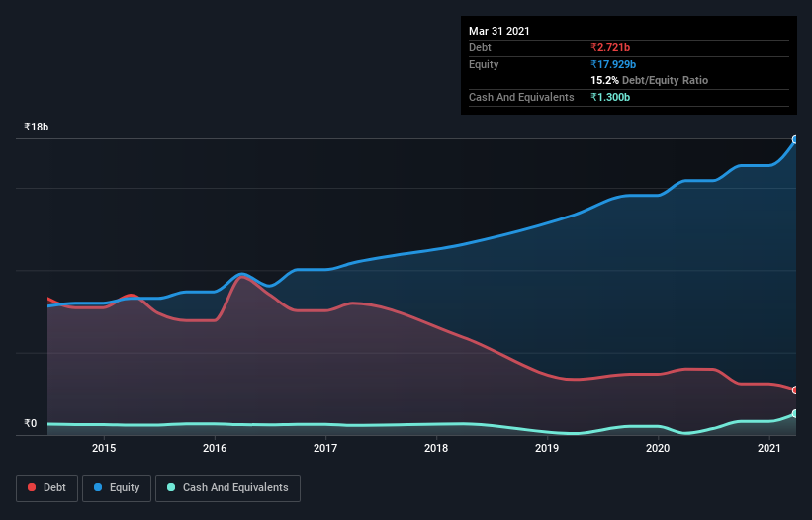Toggle the Cash And Equivalents legend button
This screenshot has height=520, width=812.
click(x=227, y=488)
